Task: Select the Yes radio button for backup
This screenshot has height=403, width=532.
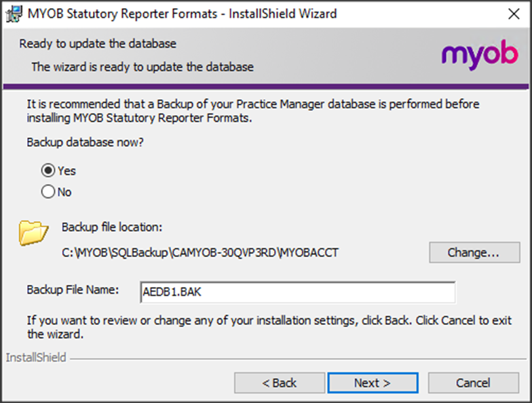Action: [x=48, y=171]
